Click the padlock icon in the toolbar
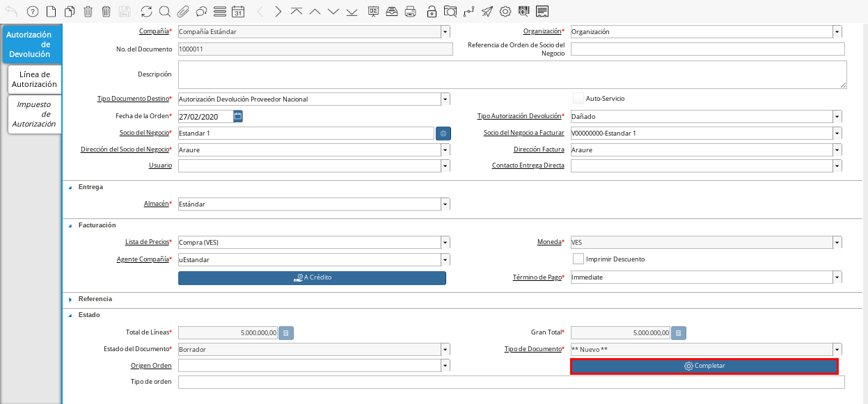The image size is (868, 404). pyautogui.click(x=432, y=11)
